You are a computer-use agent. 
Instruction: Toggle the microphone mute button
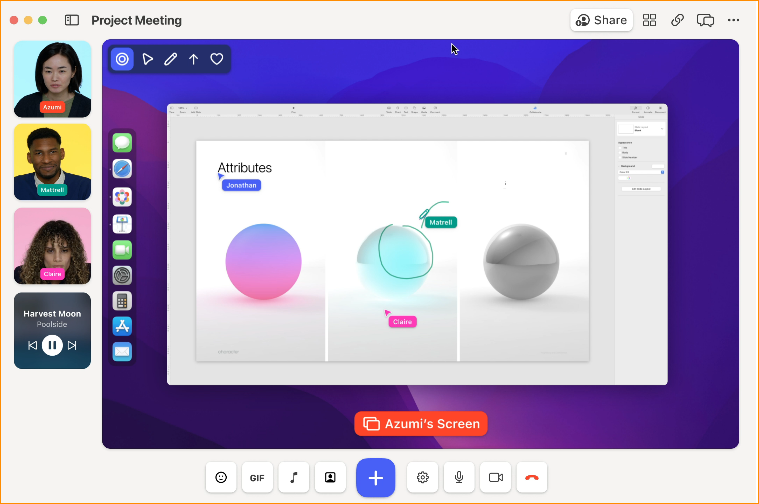[x=459, y=477]
